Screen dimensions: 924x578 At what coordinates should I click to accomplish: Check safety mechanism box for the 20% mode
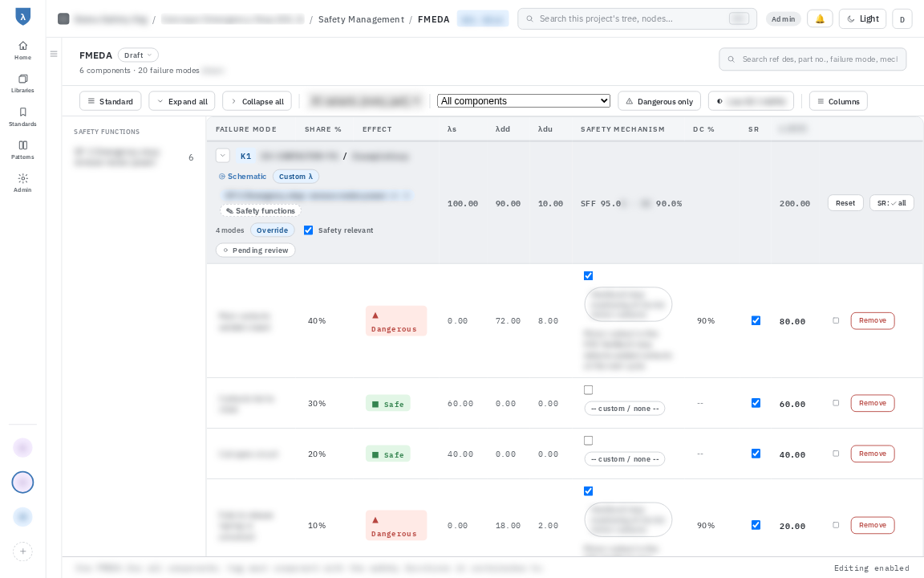[x=588, y=441]
